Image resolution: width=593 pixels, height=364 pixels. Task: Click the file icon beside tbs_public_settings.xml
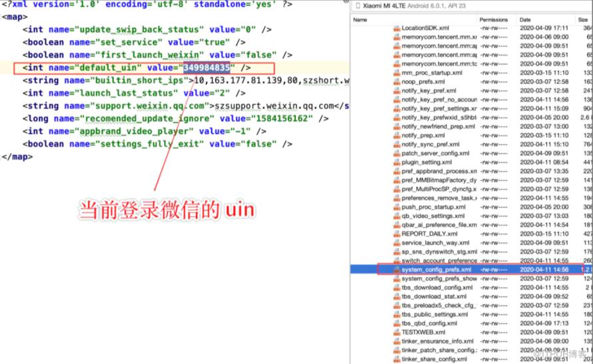pos(396,315)
